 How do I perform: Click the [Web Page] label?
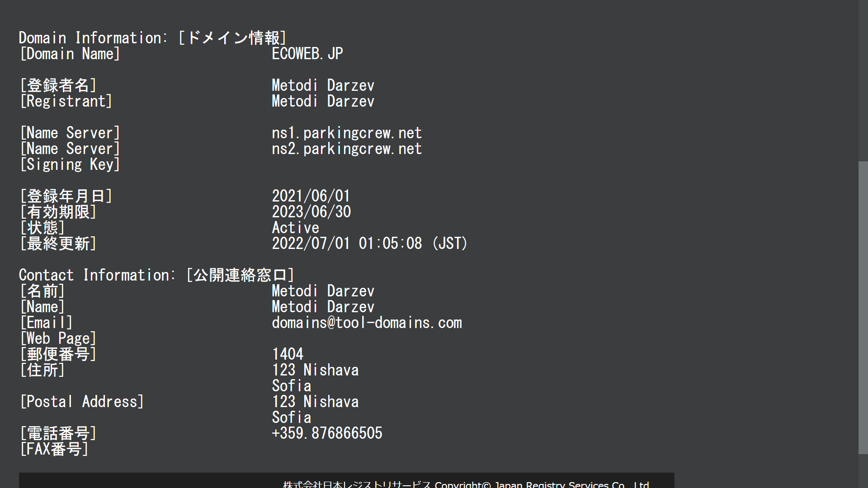[58, 338]
